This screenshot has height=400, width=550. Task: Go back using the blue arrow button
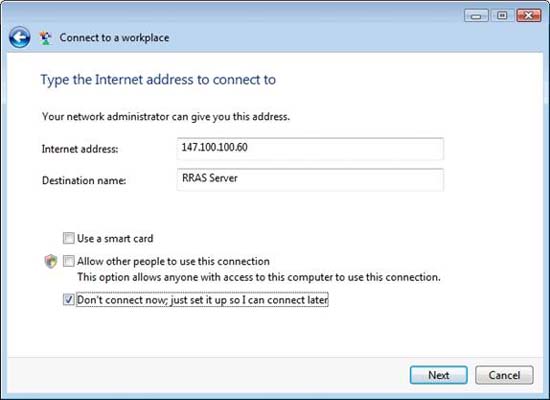(20, 37)
